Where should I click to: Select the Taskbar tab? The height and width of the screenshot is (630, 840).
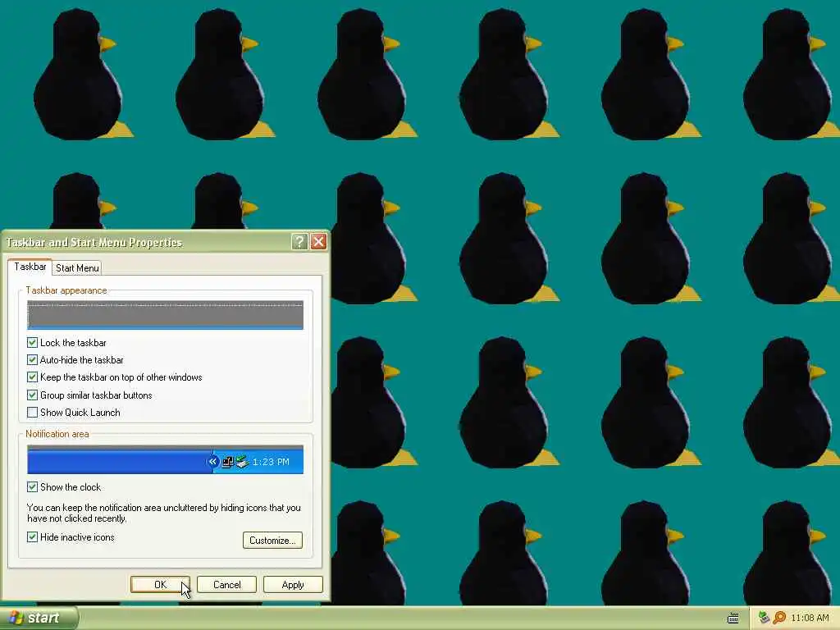click(x=30, y=267)
